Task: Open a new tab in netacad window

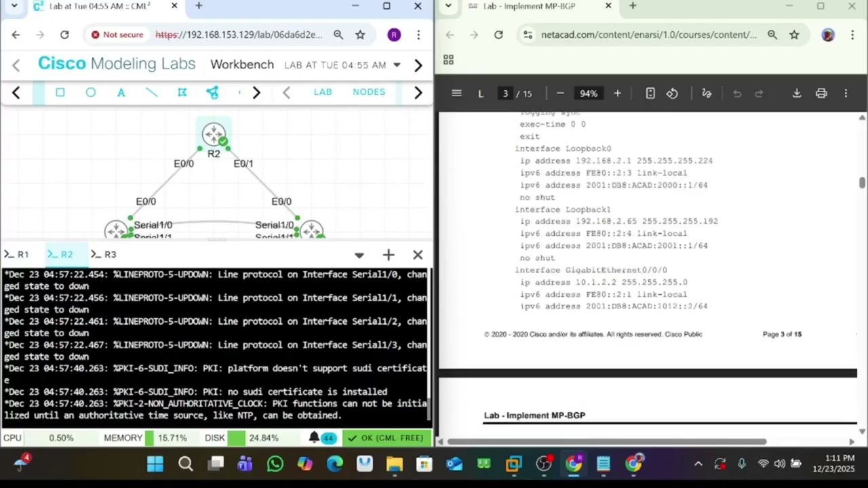Action: [633, 6]
